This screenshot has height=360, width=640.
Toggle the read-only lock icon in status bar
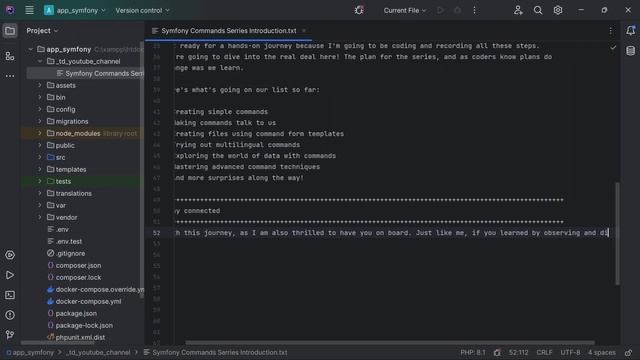(x=628, y=353)
